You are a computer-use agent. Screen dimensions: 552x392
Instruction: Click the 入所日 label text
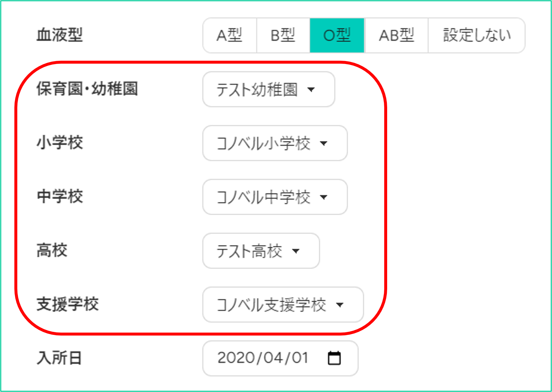[59, 358]
